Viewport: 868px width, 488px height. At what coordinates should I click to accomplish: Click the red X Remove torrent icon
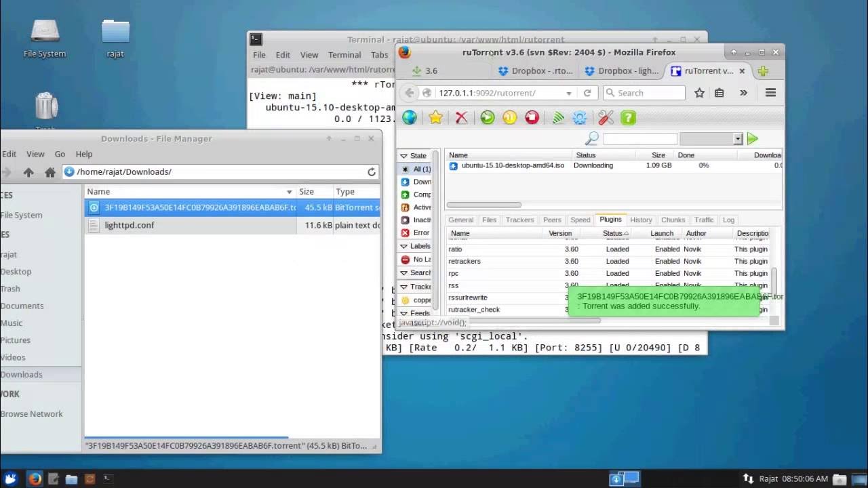point(461,117)
